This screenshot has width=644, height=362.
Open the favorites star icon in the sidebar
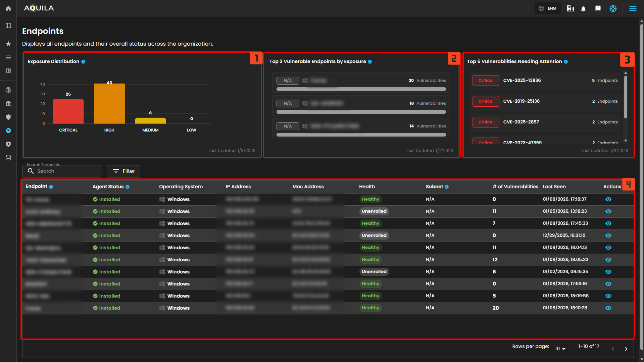click(8, 44)
